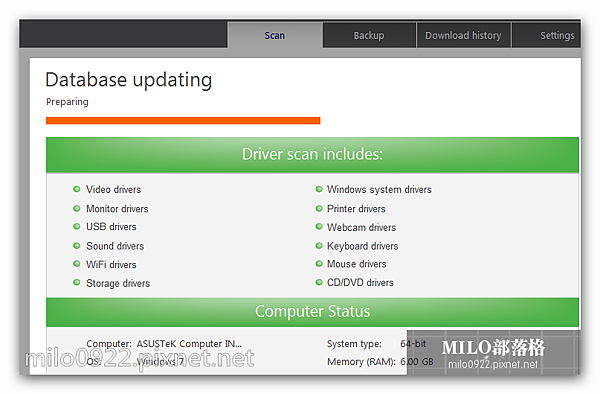Click the green bullet beside Mouse drivers

coord(319,264)
